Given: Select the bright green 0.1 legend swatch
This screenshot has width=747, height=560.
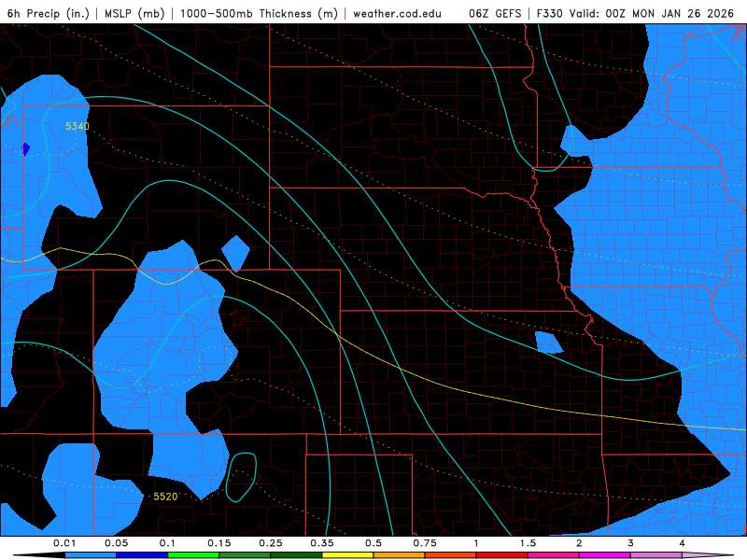Looking at the screenshot, I should point(193,555).
